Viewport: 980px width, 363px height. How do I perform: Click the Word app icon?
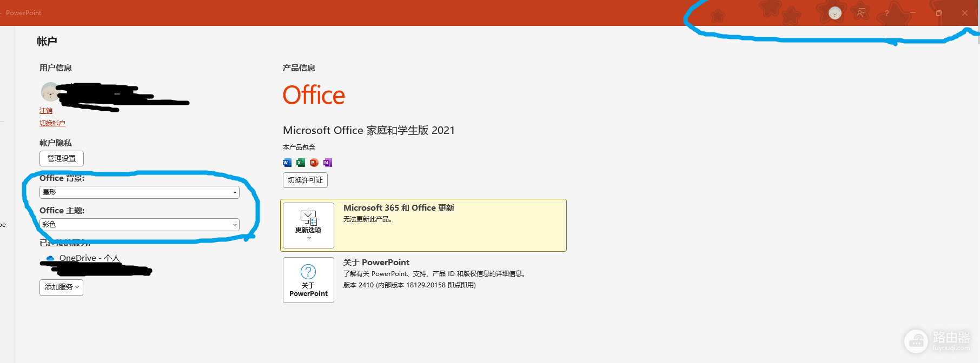[287, 163]
